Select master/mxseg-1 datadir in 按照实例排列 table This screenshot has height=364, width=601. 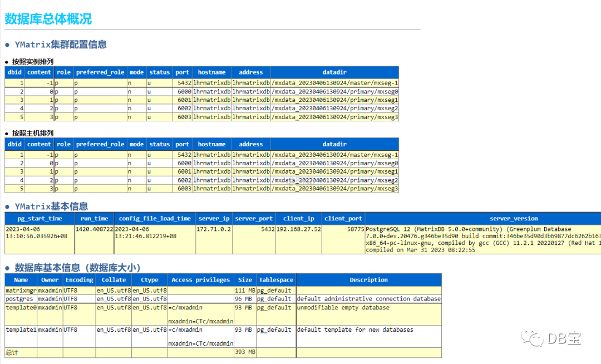click(334, 83)
